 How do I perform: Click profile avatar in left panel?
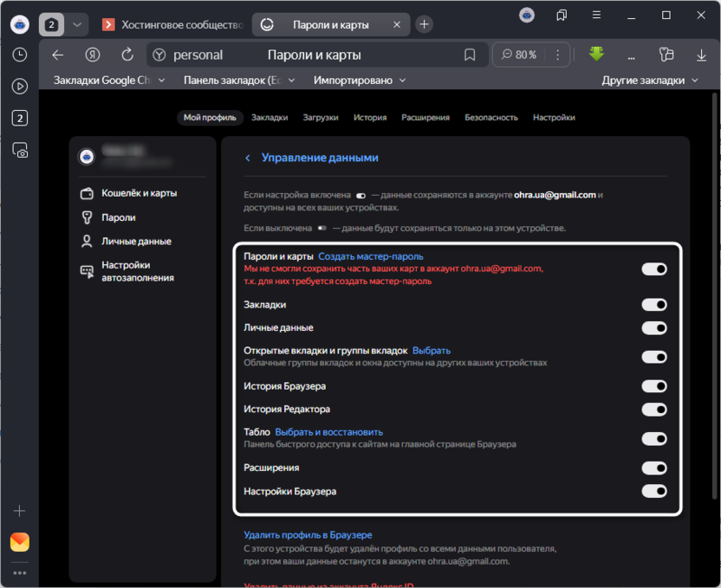point(87,157)
